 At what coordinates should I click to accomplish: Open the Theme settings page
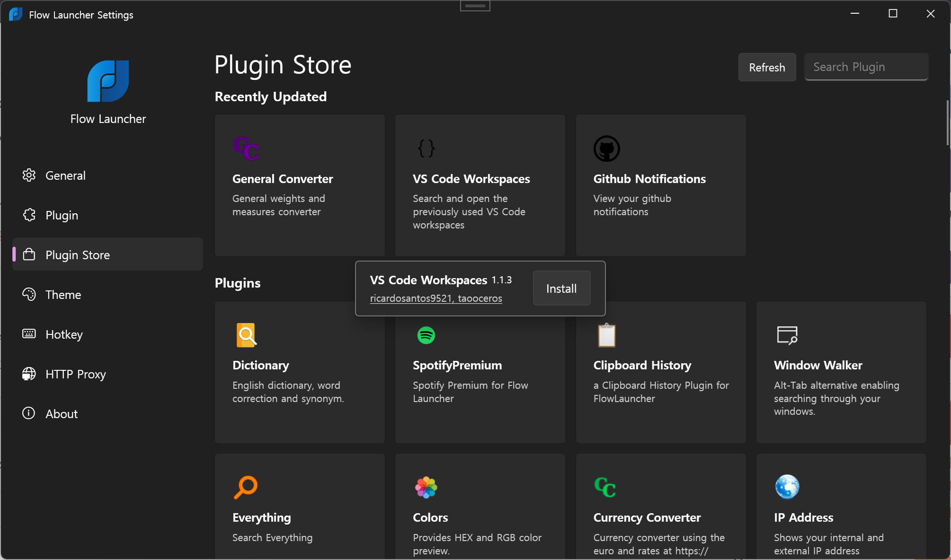63,295
